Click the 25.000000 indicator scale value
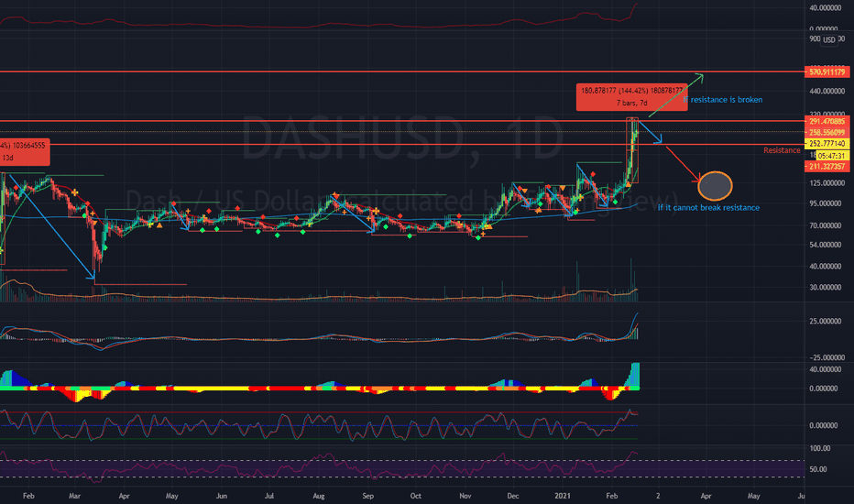 [x=827, y=322]
